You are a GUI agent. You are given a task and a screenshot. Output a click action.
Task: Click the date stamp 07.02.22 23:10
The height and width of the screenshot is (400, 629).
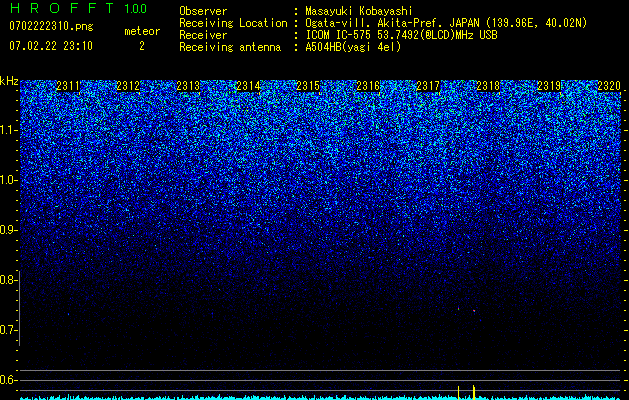point(51,46)
